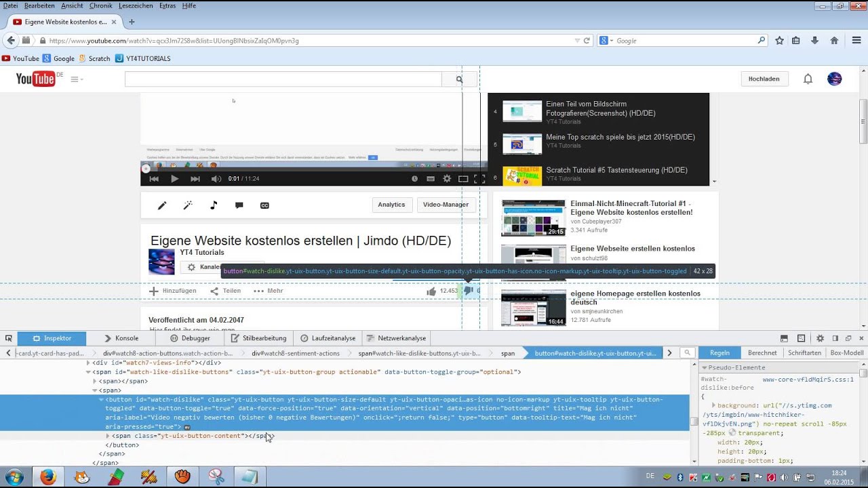The height and width of the screenshot is (488, 868).
Task: Open the pencil edit video icon
Action: (162, 205)
